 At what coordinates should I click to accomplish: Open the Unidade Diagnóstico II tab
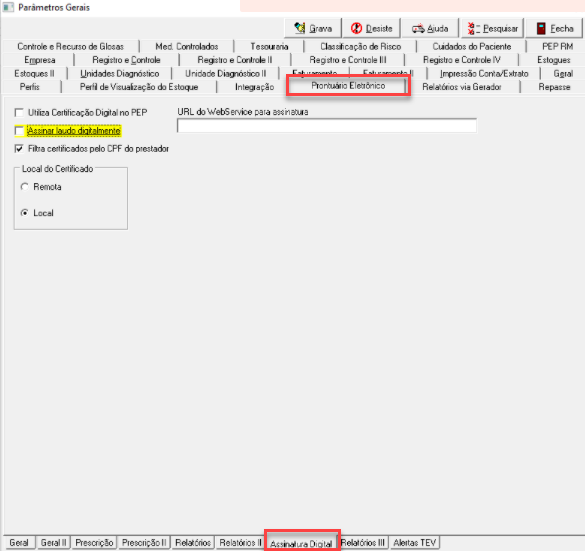click(226, 74)
